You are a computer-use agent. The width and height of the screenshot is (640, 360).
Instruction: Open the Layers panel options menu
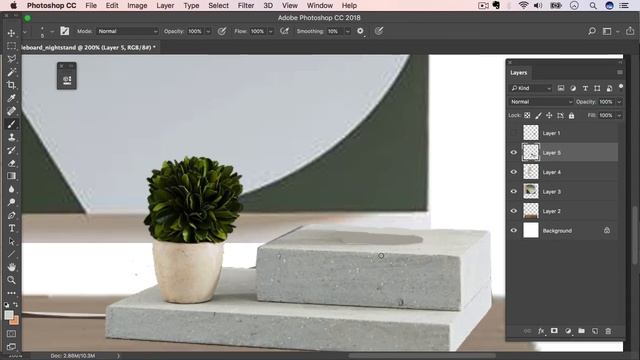click(620, 72)
